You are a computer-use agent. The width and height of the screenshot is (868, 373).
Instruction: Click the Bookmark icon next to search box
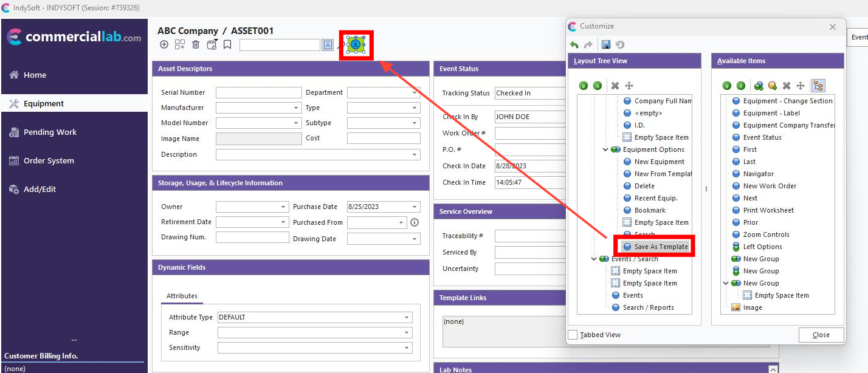(x=227, y=44)
